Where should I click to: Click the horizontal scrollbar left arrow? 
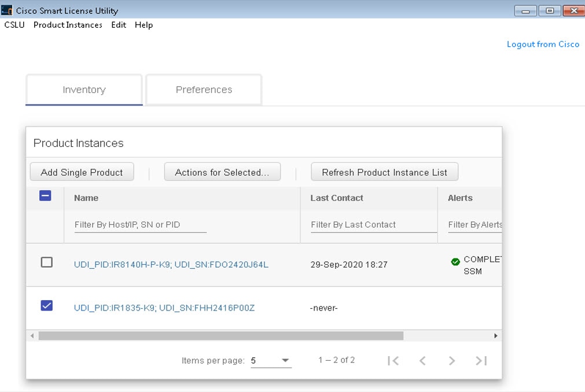[32, 336]
